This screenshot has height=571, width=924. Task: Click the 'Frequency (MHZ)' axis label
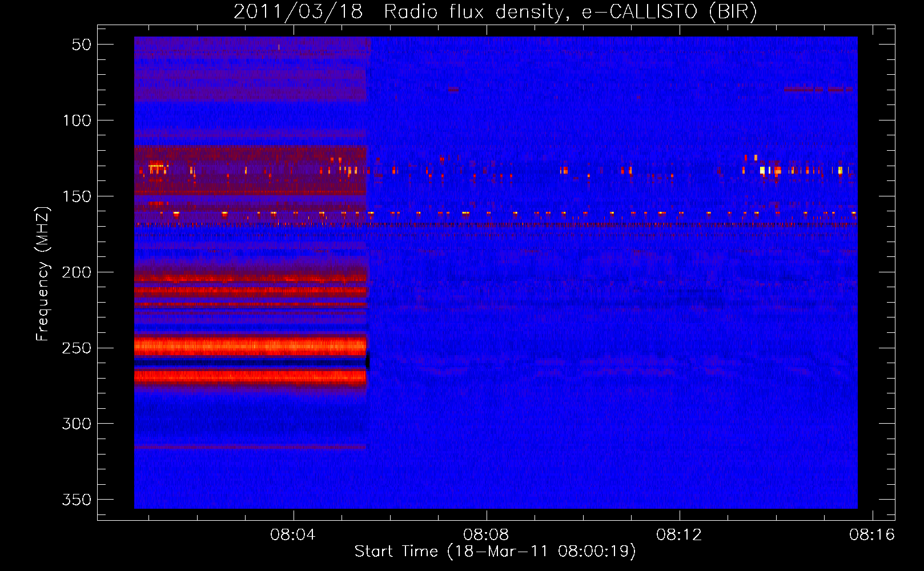tap(43, 274)
